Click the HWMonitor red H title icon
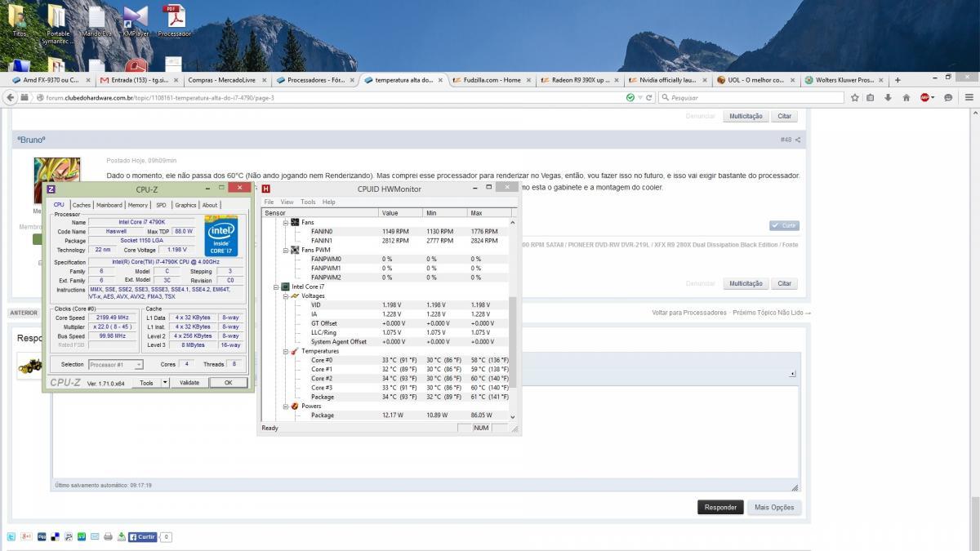The height and width of the screenshot is (551, 980). coord(266,189)
